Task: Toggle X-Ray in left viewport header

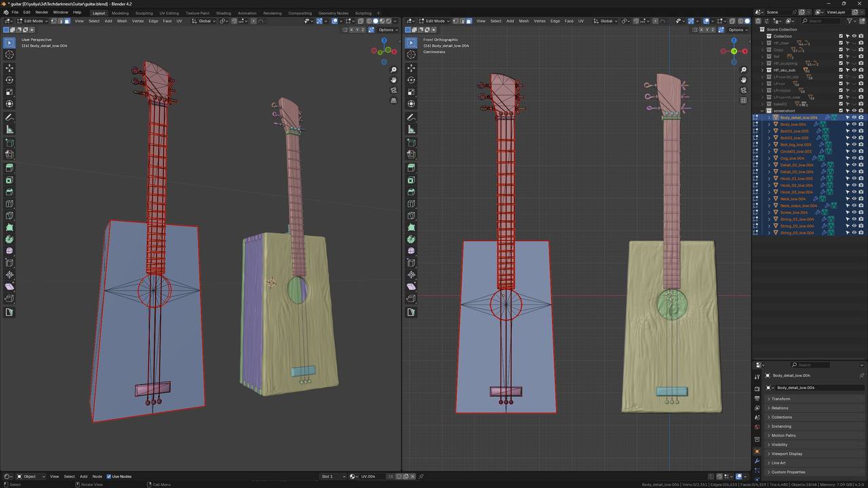Action: (361, 21)
